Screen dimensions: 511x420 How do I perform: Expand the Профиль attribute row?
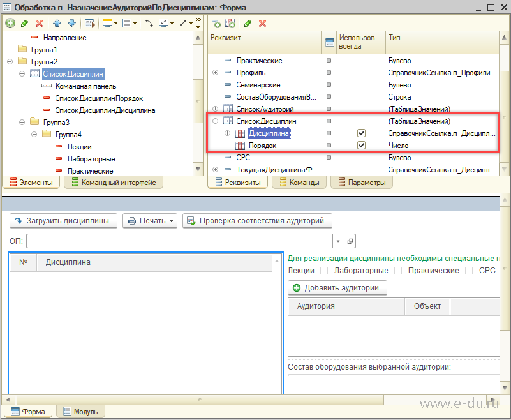tap(215, 72)
